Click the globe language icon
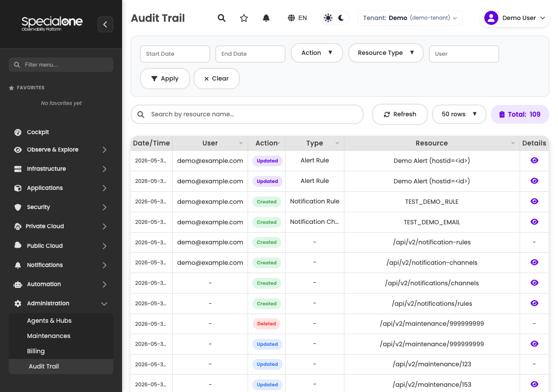This screenshot has height=392, width=558. click(x=291, y=18)
